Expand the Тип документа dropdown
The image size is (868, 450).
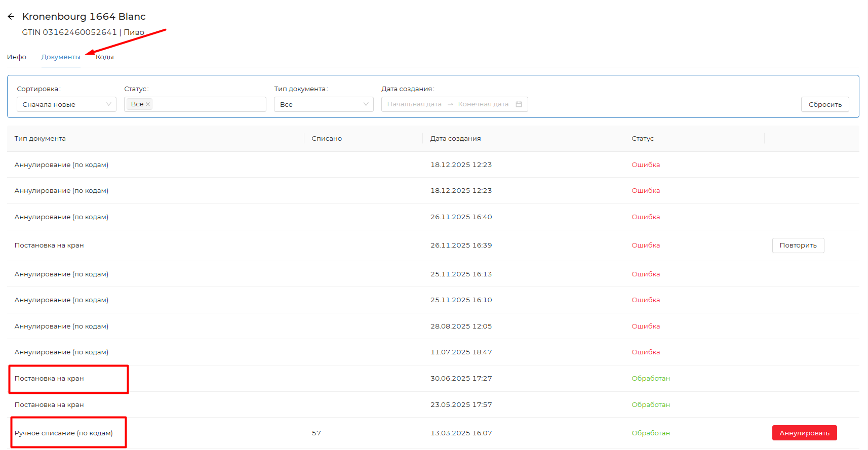pyautogui.click(x=324, y=104)
